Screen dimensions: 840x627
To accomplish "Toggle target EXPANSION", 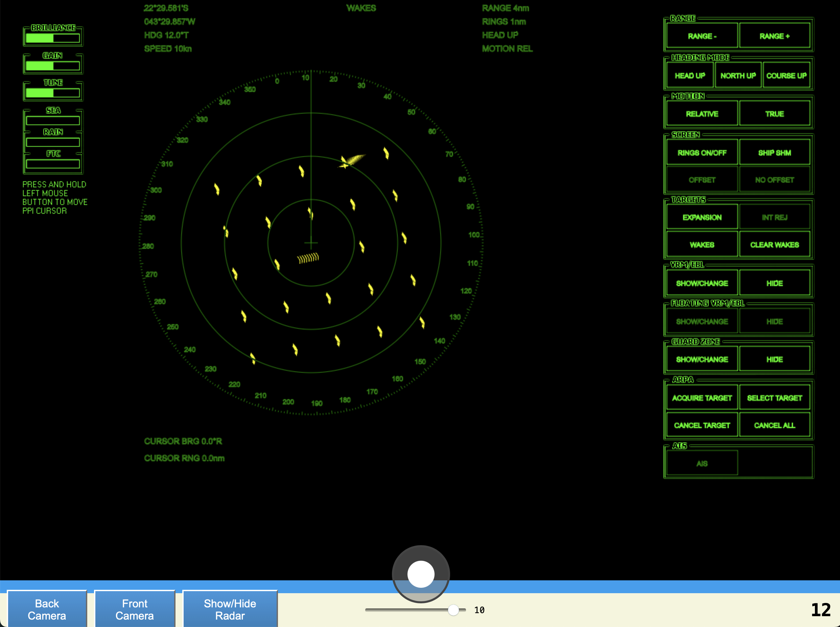I will pyautogui.click(x=701, y=217).
